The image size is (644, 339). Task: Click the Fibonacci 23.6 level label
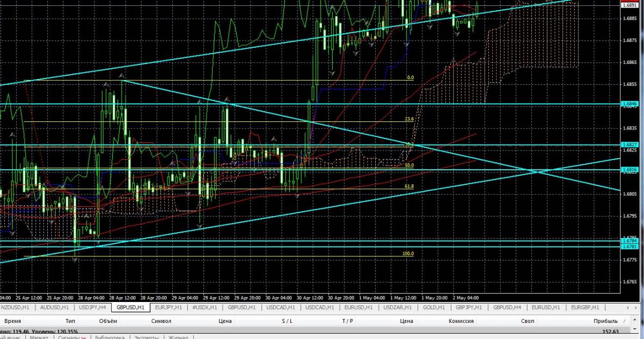409,119
